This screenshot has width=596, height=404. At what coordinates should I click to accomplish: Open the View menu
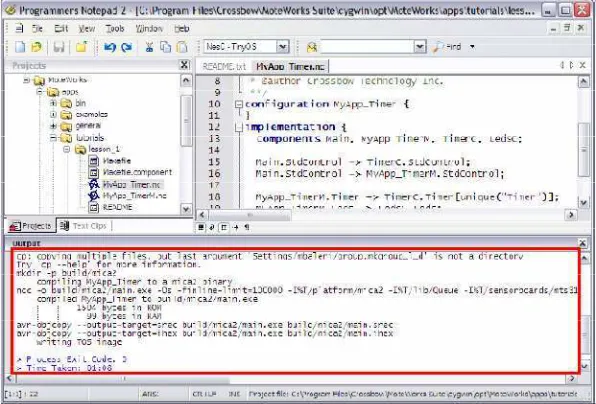click(87, 29)
